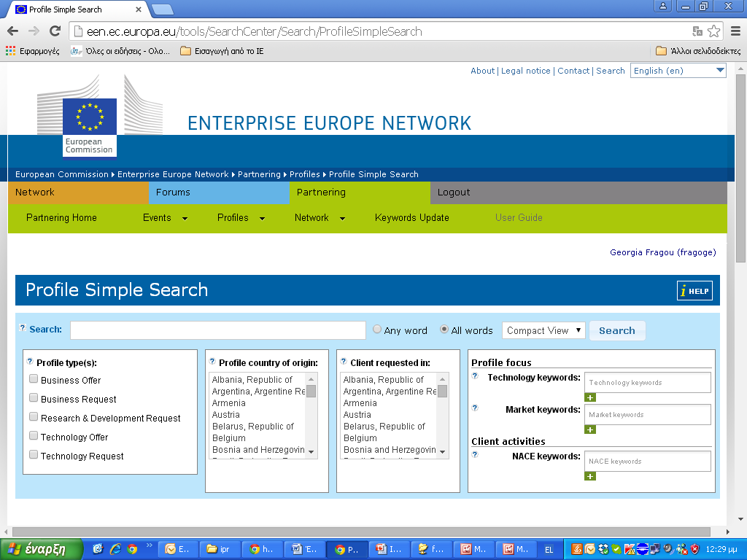747x560 pixels.
Task: Open a new browser tab
Action: (x=163, y=9)
